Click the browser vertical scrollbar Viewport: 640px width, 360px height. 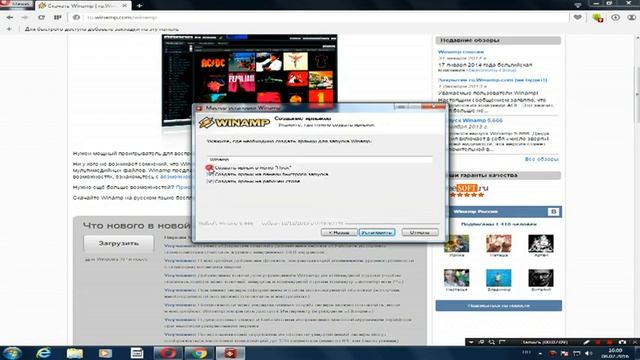[636, 94]
